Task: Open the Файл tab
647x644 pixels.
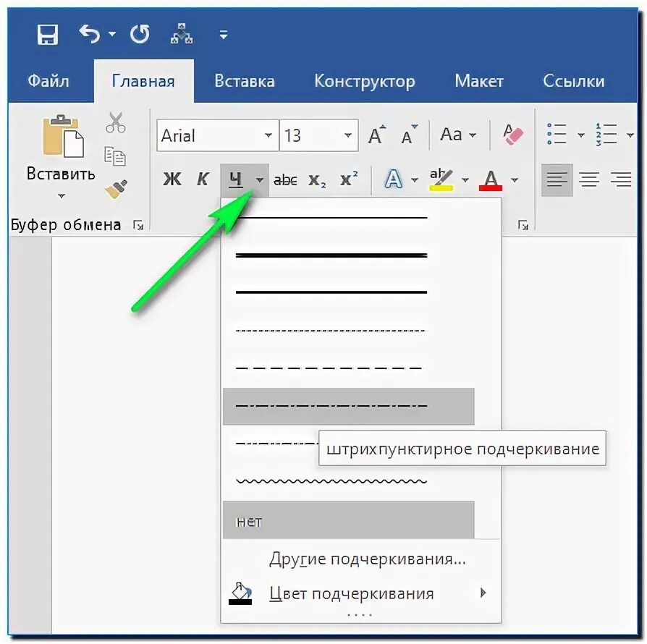Action: click(48, 81)
